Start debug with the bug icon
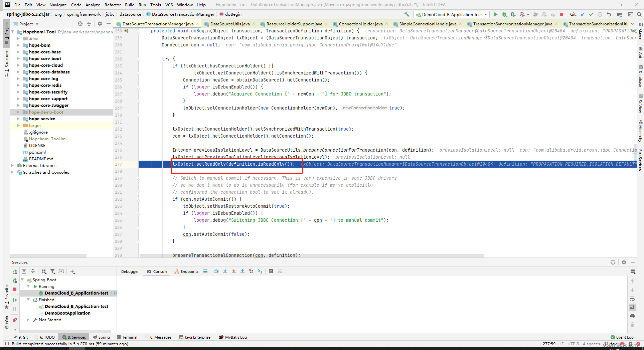 click(x=504, y=14)
